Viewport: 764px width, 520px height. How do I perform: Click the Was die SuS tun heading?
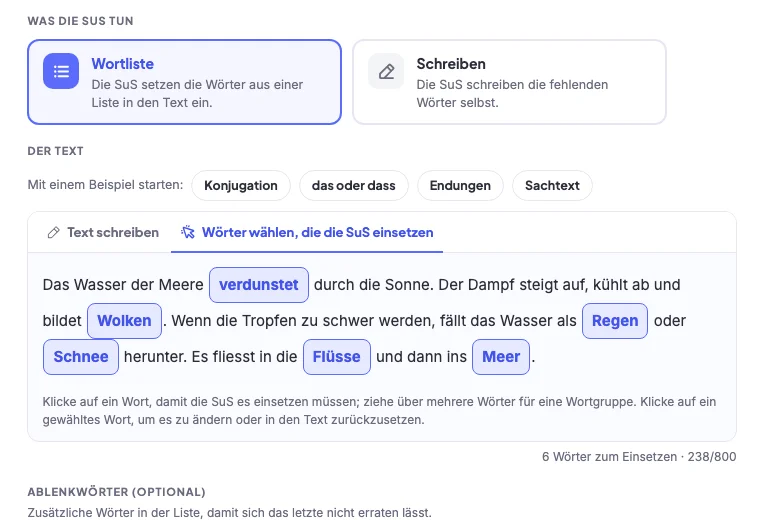pos(80,21)
